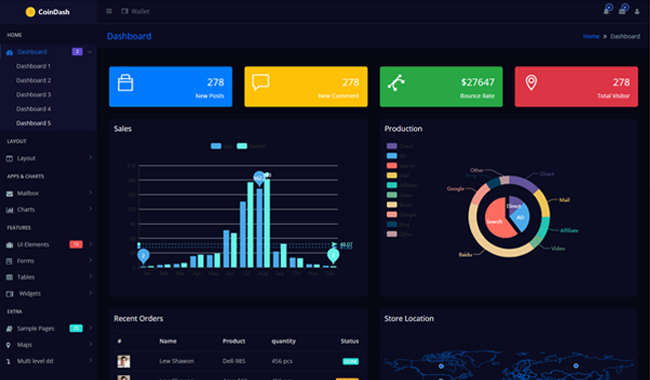This screenshot has height=380, width=650.
Task: Toggle the Sale series legend
Action: tap(221, 146)
